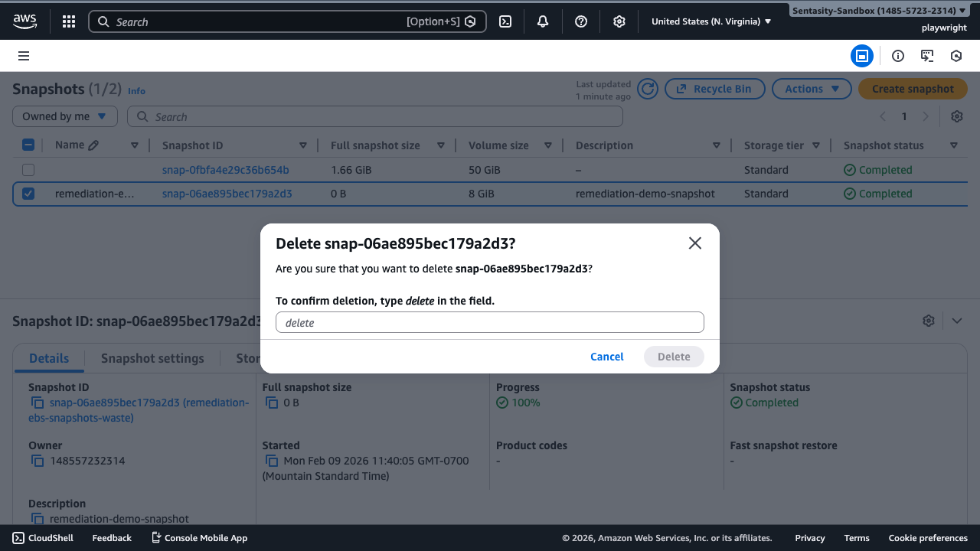
Task: Open the snapshots table preferences gear
Action: coord(956,116)
